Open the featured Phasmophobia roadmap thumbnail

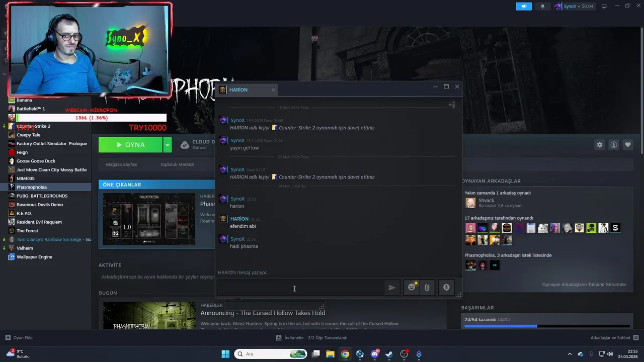pos(149,219)
